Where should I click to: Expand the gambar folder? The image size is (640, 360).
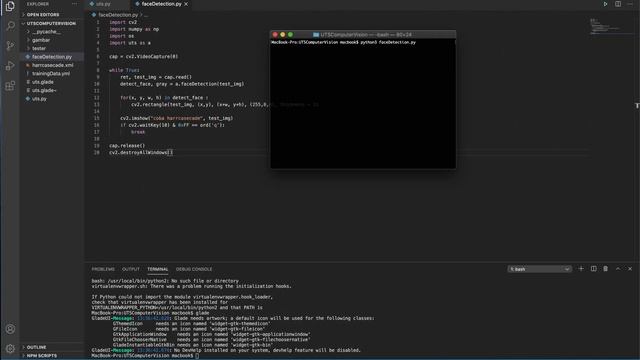(52, 40)
